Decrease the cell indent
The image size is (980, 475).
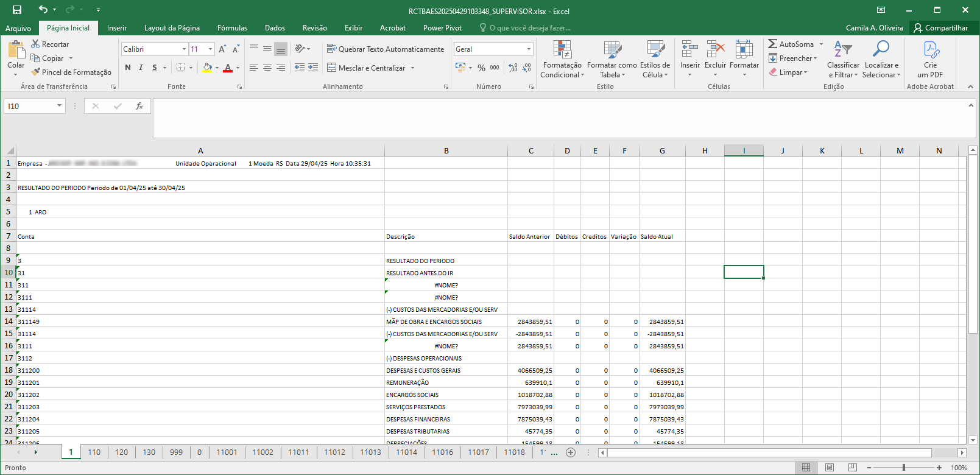300,68
